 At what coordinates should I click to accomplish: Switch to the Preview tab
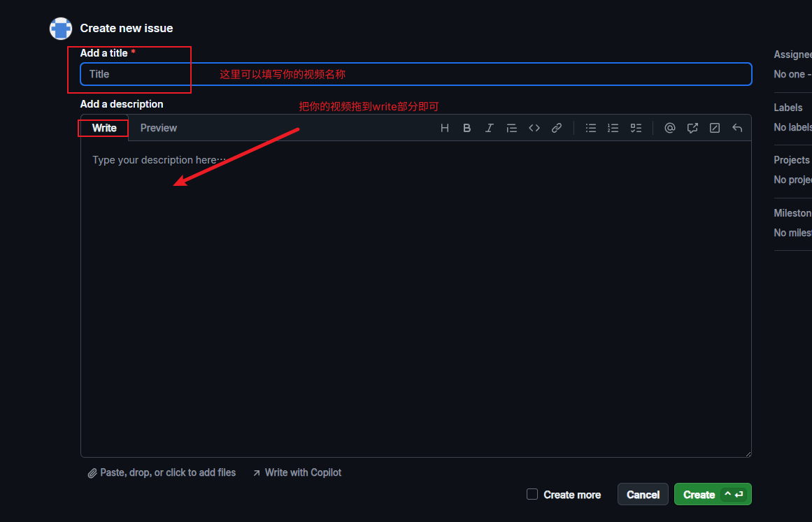click(159, 128)
